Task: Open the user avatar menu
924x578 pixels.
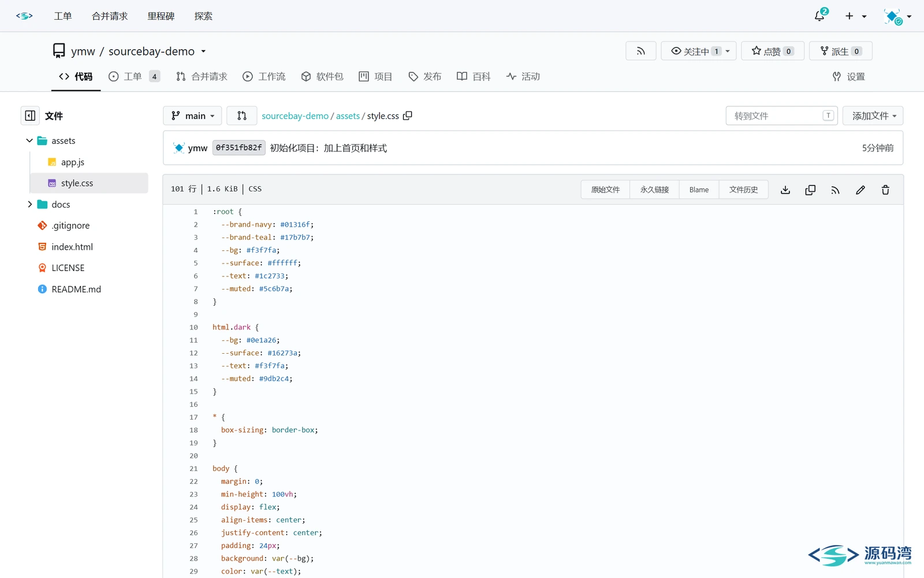Action: pyautogui.click(x=897, y=16)
